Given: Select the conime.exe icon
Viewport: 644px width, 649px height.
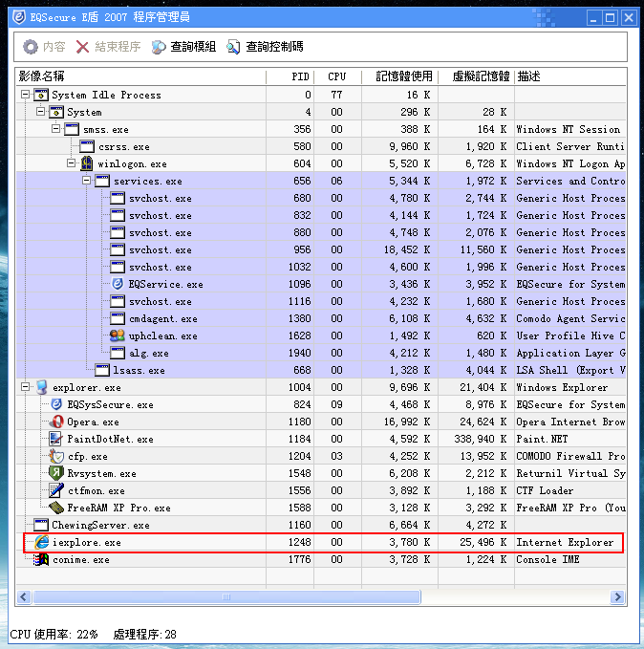Looking at the screenshot, I should click(x=41, y=559).
